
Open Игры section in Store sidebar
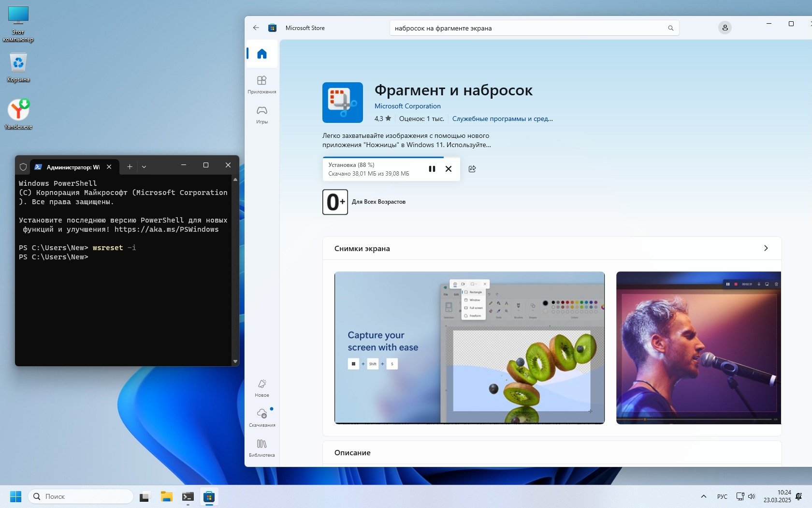[261, 115]
